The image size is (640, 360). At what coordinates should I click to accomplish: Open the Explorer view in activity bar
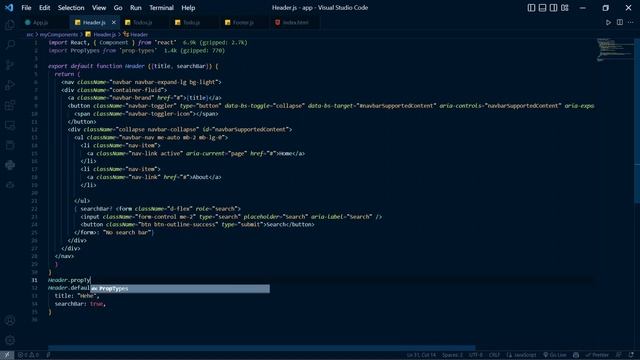click(x=10, y=25)
